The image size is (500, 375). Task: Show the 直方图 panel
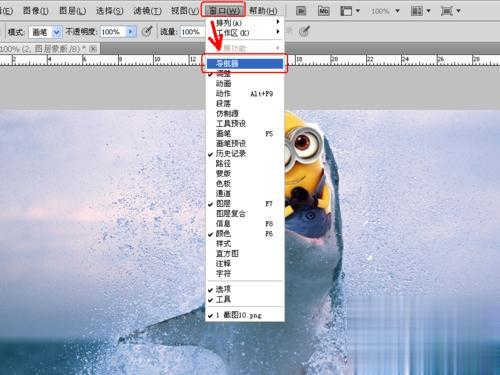pos(245,254)
